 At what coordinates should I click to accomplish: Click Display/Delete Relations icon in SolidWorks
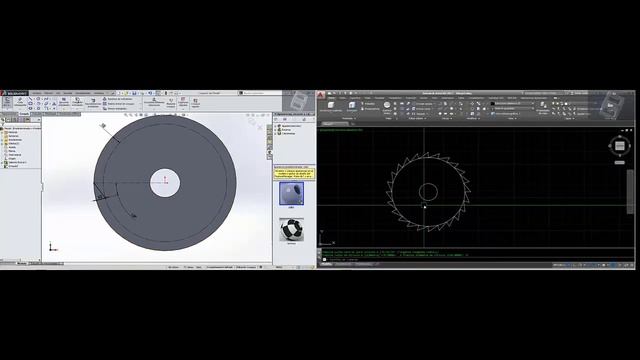pos(154,102)
